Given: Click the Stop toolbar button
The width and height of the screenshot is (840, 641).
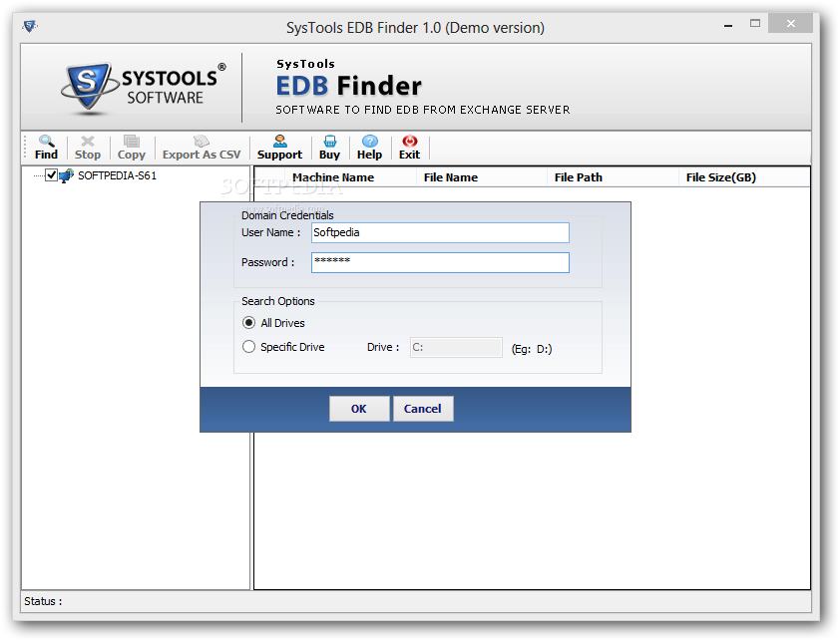Looking at the screenshot, I should [x=88, y=148].
